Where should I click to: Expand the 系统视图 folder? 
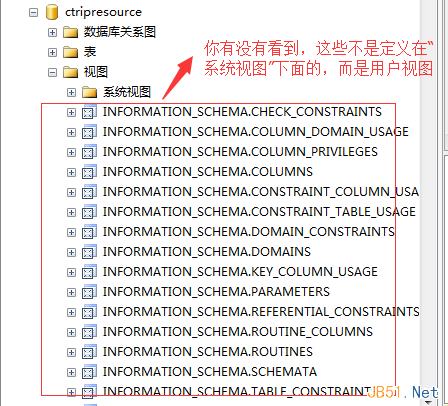point(71,92)
